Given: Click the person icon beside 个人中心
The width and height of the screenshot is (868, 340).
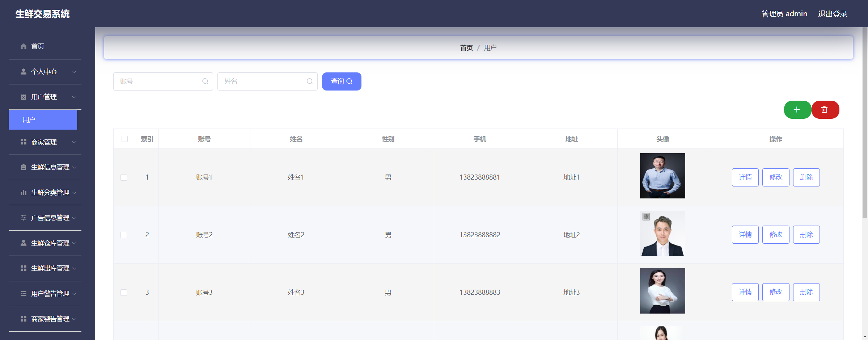Looking at the screenshot, I should (24, 72).
